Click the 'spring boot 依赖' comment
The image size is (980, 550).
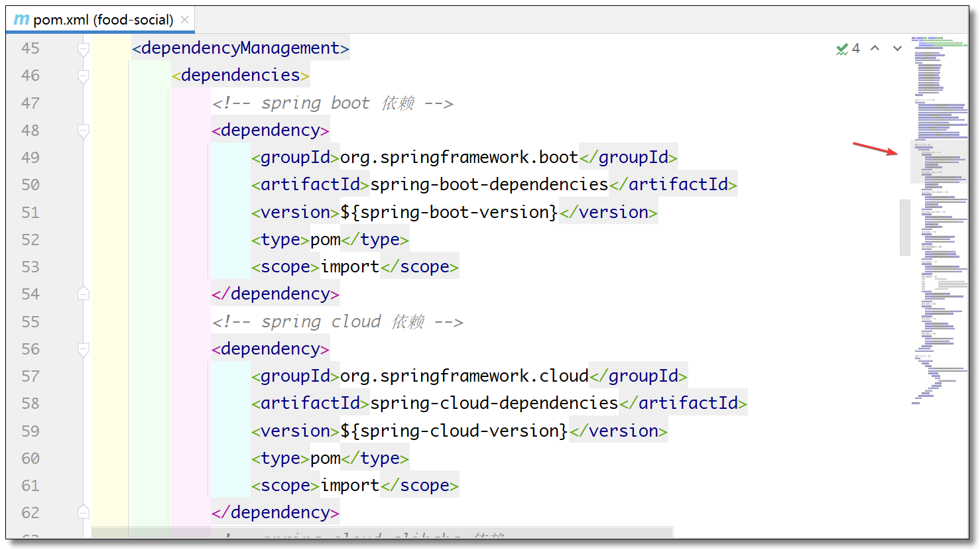coord(333,103)
